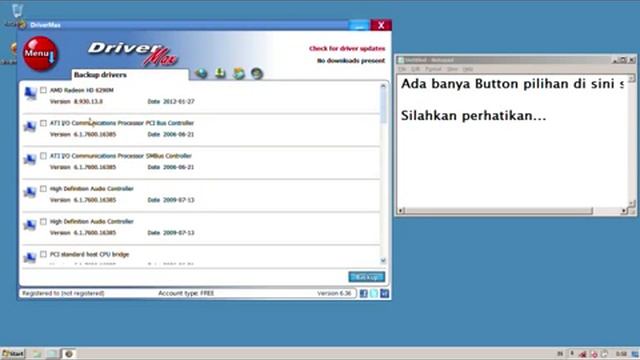
Task: Click "Version 8.930.13.0" text
Action: pyautogui.click(x=76, y=101)
